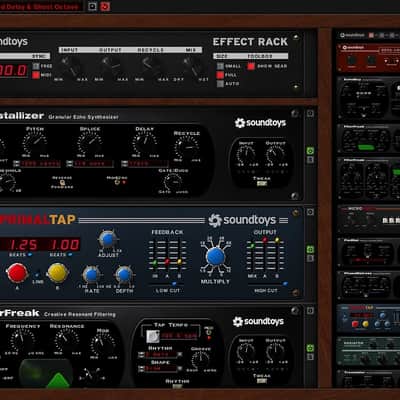Image resolution: width=400 pixels, height=400 pixels.
Task: Toggle FilterFreak green power button
Action: click(x=310, y=348)
